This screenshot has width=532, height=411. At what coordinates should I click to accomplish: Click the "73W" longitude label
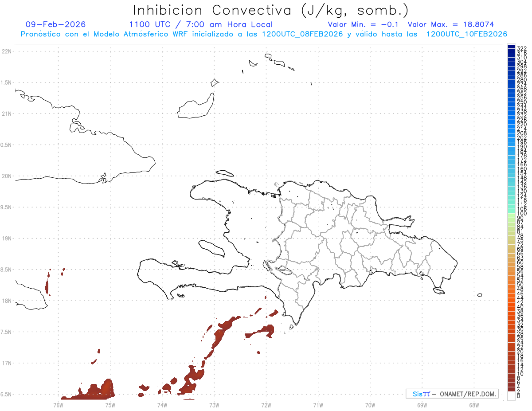click(214, 404)
